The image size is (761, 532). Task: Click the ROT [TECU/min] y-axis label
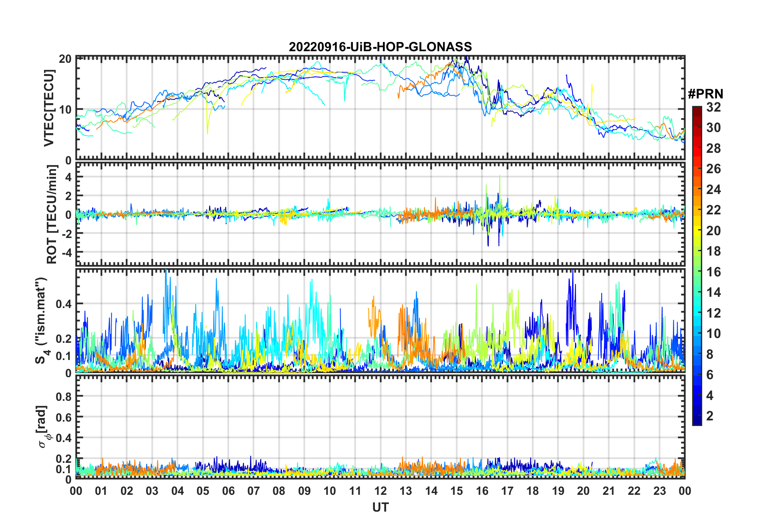pos(52,214)
